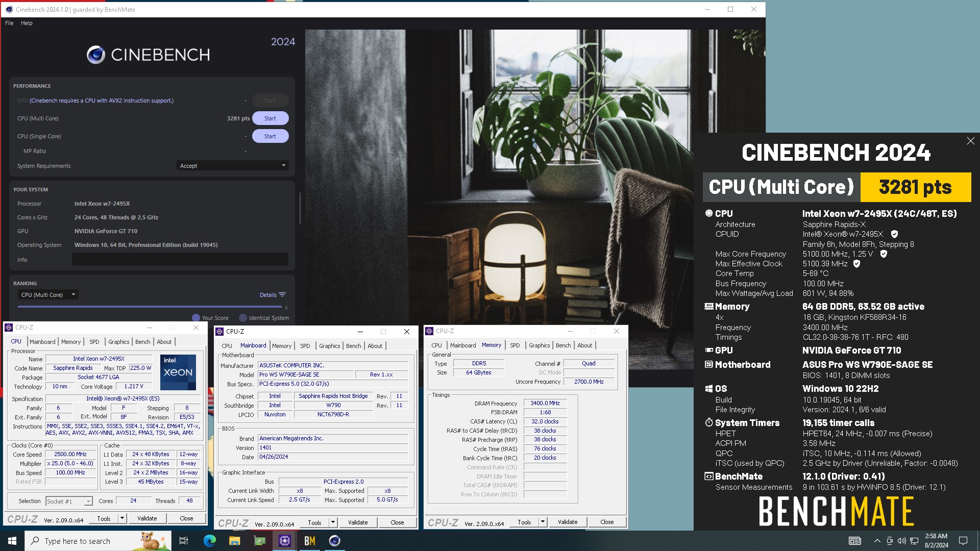Toggle the Your Score legend dot
This screenshot has height=551, width=980.
[x=195, y=318]
